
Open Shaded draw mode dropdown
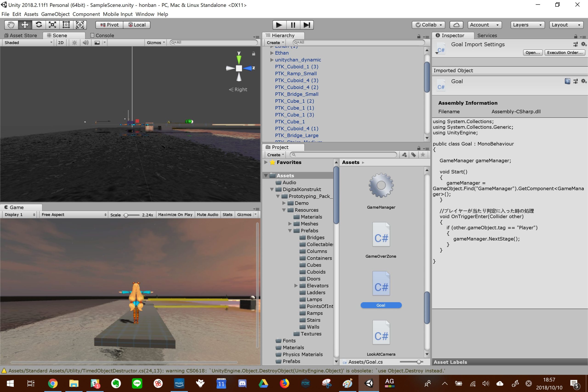(x=28, y=42)
